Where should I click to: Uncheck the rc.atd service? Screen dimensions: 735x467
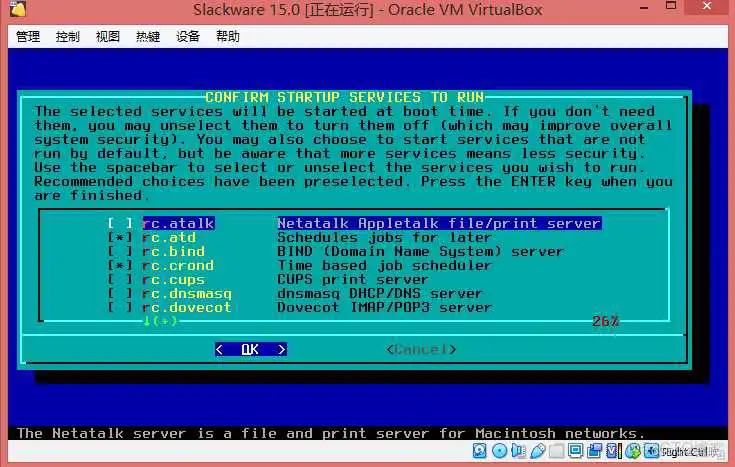click(121, 238)
